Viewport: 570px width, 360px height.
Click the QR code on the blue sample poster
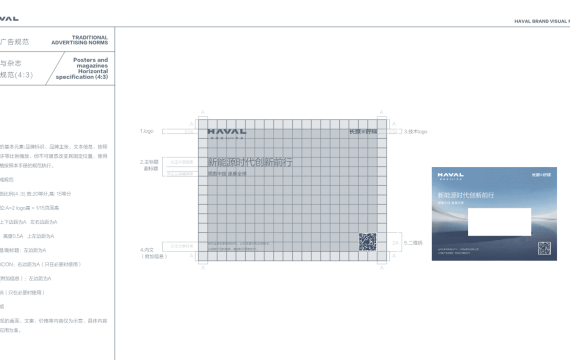pos(544,248)
